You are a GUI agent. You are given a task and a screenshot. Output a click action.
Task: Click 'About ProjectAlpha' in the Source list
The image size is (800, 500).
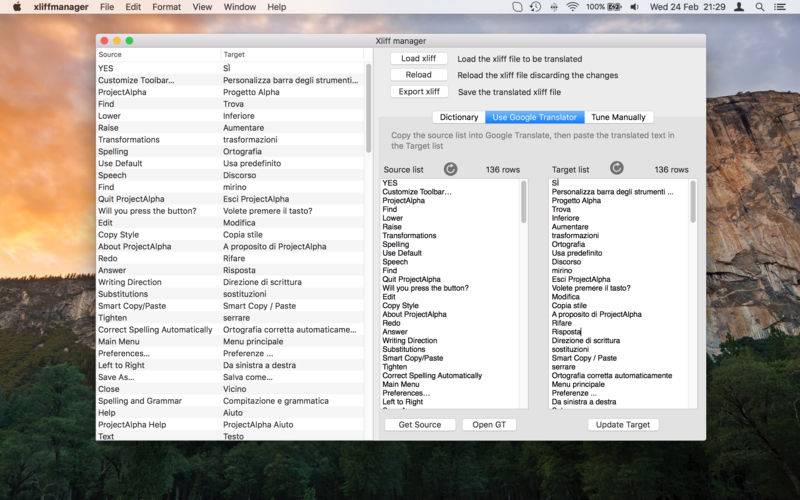tap(414, 314)
